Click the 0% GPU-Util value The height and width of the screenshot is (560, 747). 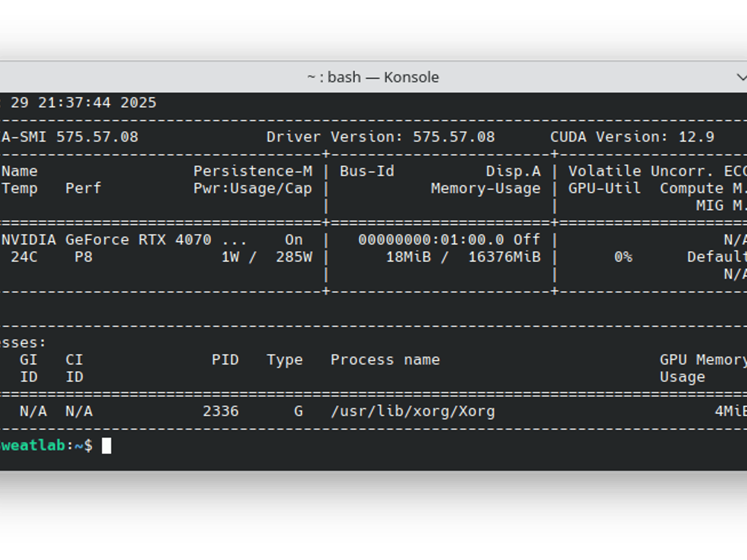623,257
